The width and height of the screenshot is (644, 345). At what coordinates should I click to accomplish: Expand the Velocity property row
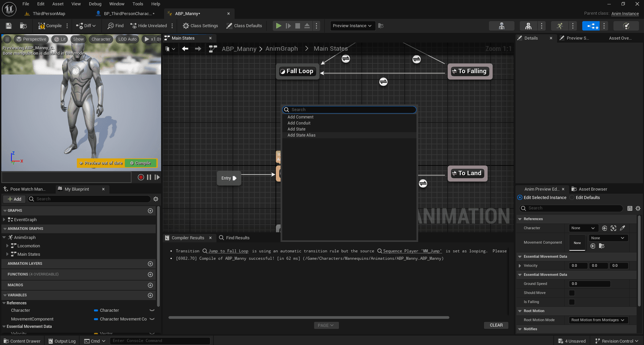coord(520,266)
